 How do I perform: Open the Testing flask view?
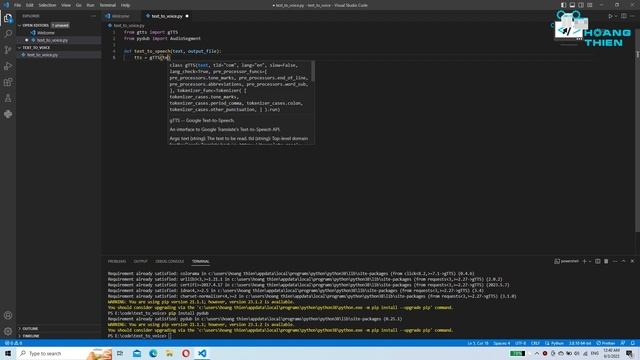coord(8,98)
